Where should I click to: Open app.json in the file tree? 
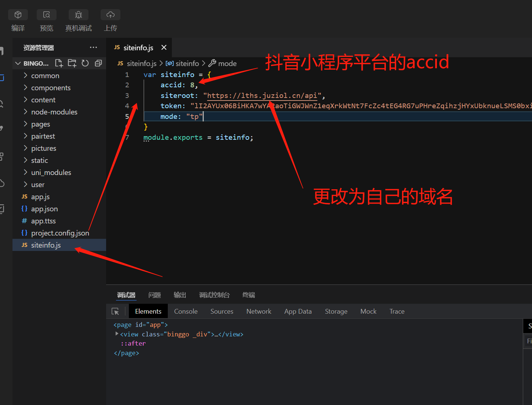pos(44,209)
